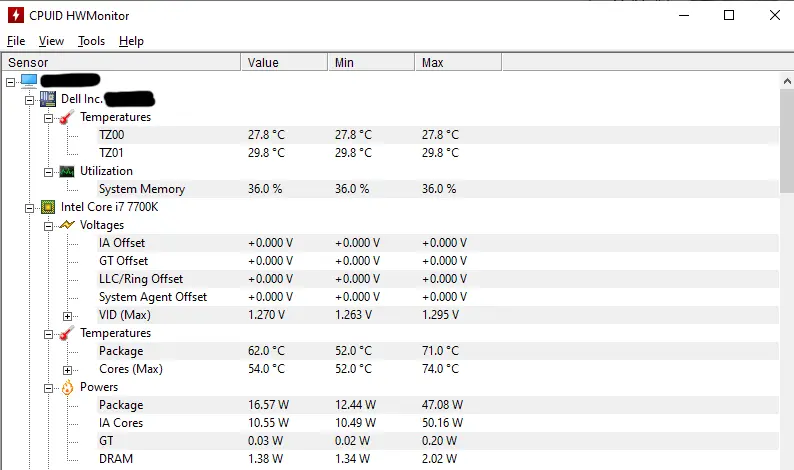
Task: Select the System Memory row
Action: click(x=438, y=189)
